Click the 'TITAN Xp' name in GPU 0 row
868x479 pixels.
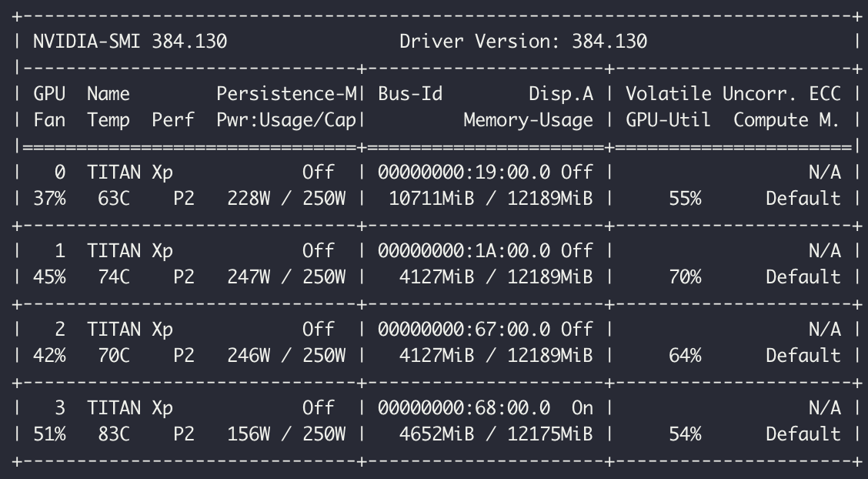point(130,173)
